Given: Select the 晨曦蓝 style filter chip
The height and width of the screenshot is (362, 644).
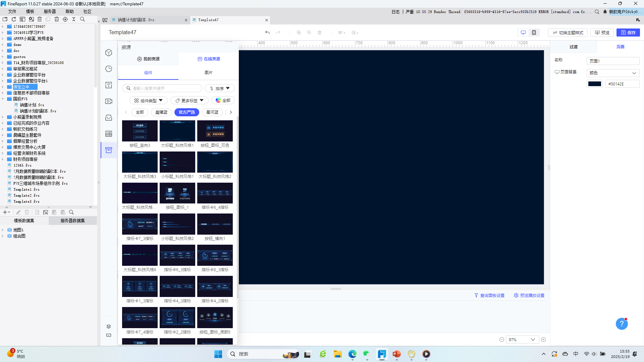Looking at the screenshot, I should tap(161, 112).
